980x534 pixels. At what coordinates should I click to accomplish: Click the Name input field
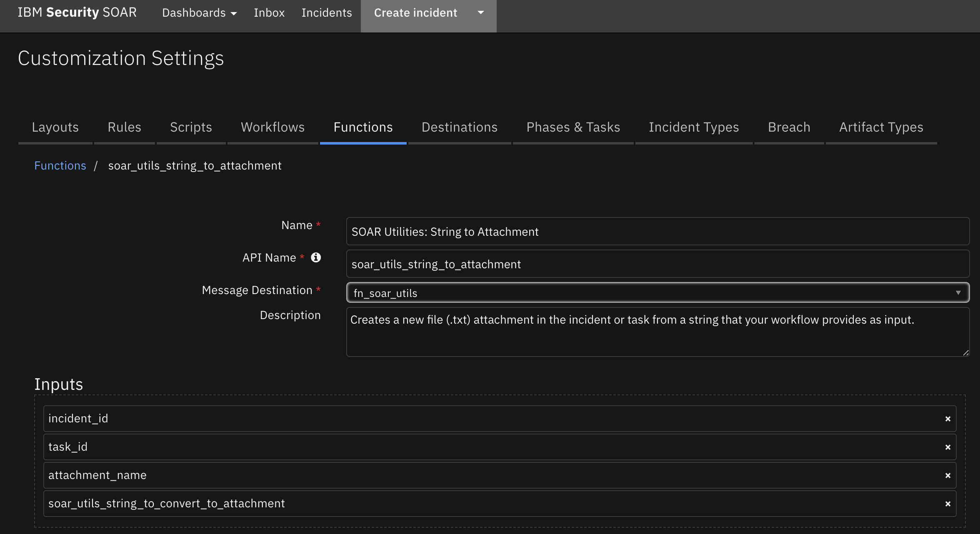click(657, 231)
